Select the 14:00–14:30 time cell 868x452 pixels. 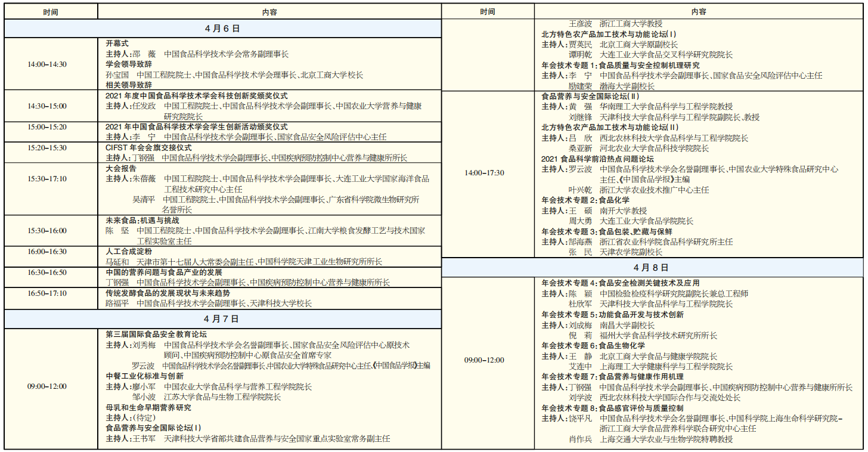pyautogui.click(x=47, y=64)
